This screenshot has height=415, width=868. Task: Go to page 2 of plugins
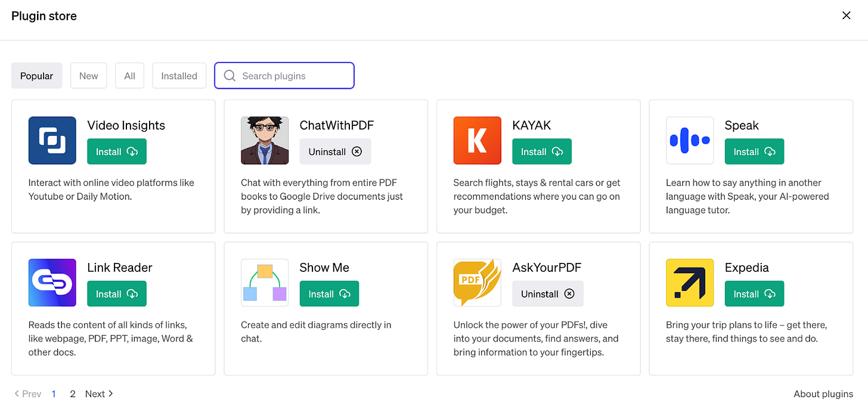73,394
